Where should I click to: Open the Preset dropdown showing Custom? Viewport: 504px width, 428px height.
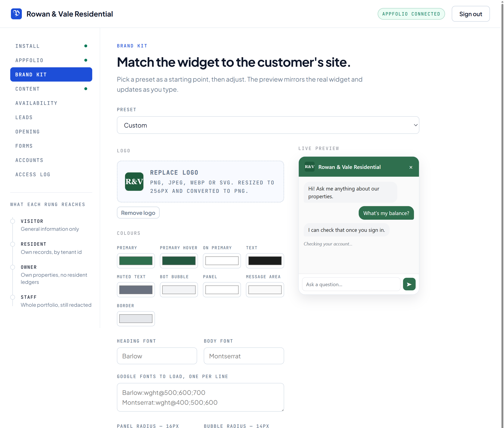coord(268,125)
